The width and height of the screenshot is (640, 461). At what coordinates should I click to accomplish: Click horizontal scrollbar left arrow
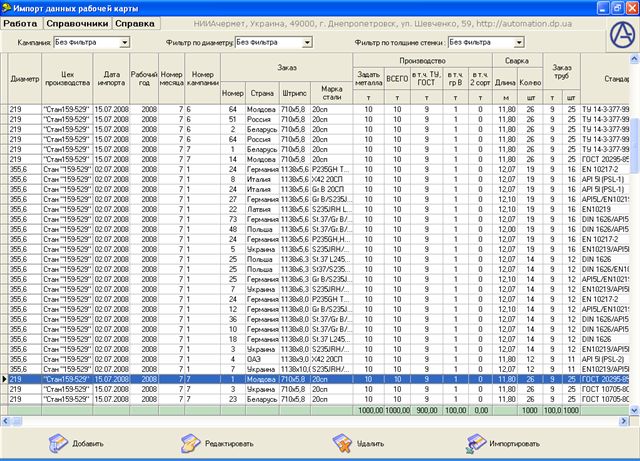[x=5, y=421]
